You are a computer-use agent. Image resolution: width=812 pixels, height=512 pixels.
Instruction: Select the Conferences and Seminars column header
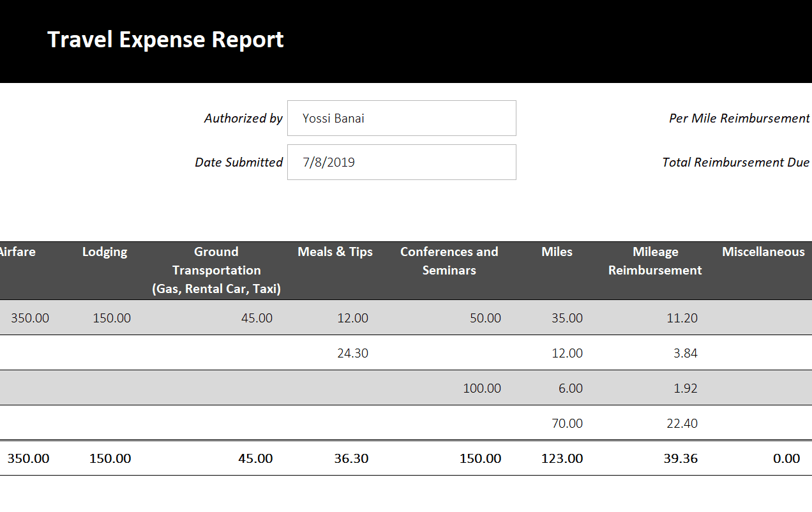pos(449,260)
